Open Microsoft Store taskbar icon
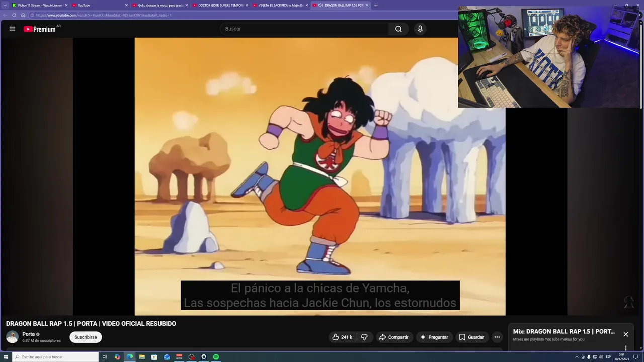Viewport: 644px width, 362px height. [x=154, y=357]
